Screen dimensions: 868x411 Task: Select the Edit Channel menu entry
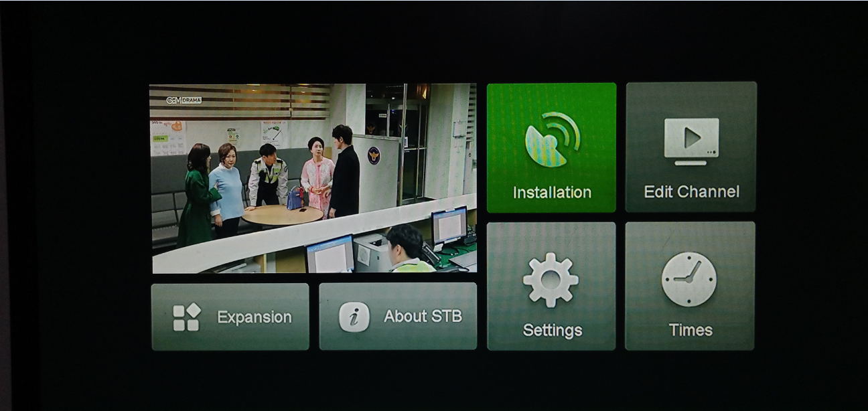[x=691, y=192]
